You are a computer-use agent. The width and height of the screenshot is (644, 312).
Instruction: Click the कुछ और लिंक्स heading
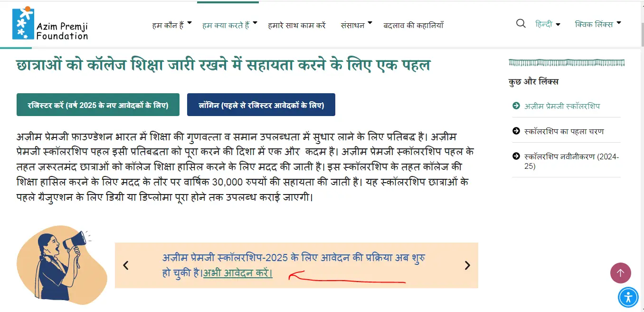[x=533, y=82]
